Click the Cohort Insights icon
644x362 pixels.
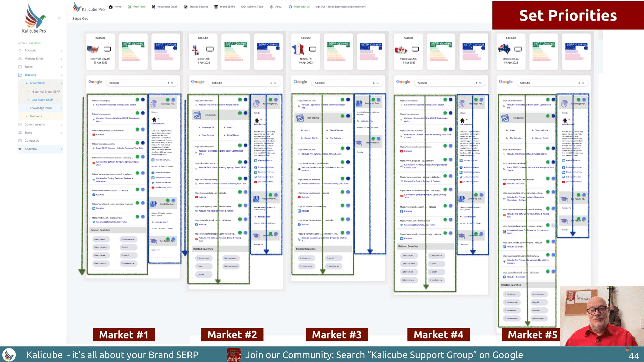point(20,124)
